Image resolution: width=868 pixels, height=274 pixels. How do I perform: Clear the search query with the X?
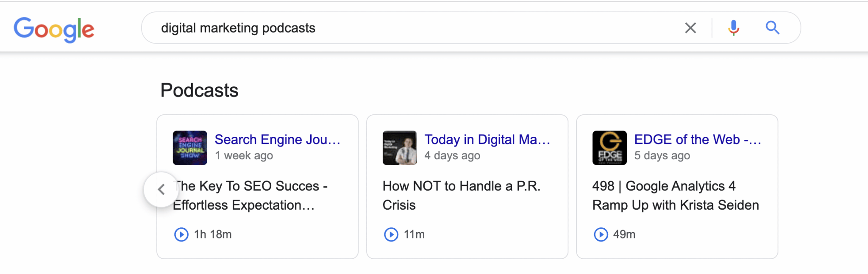pyautogui.click(x=690, y=28)
